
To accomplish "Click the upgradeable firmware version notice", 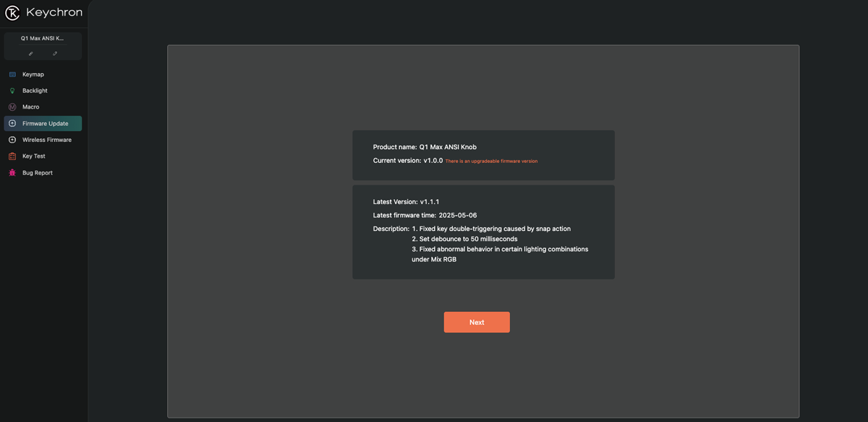I will point(491,161).
